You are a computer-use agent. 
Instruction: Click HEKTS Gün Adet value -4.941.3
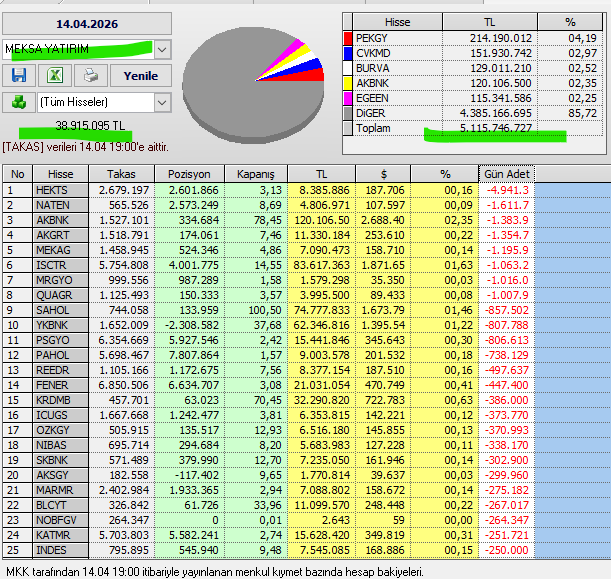tap(505, 190)
